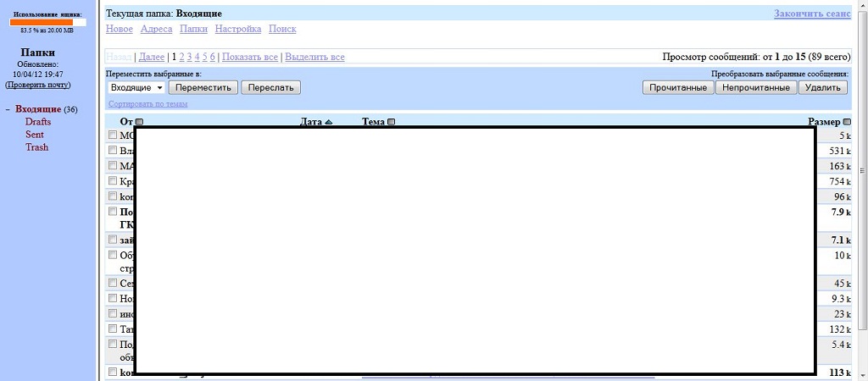Select the checkbox for the 531 k message
This screenshot has width=868, height=381.
[x=113, y=151]
